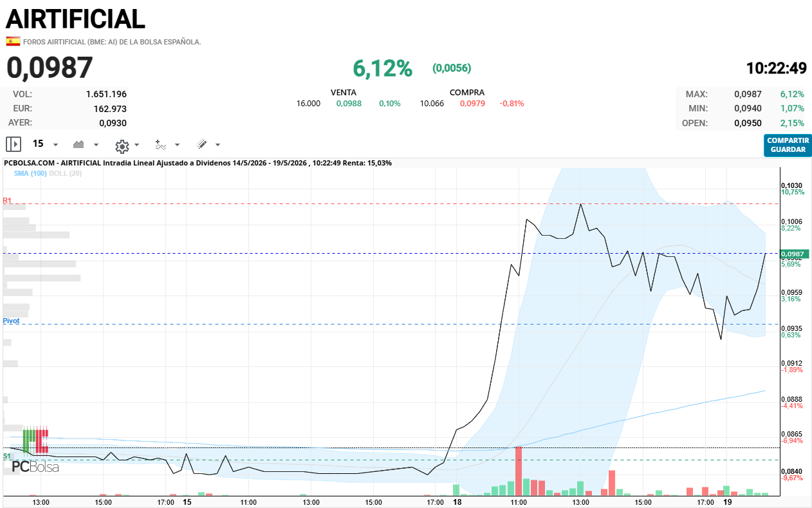Open the 15-minute interval dropdown arrow
812x508 pixels.
point(55,145)
